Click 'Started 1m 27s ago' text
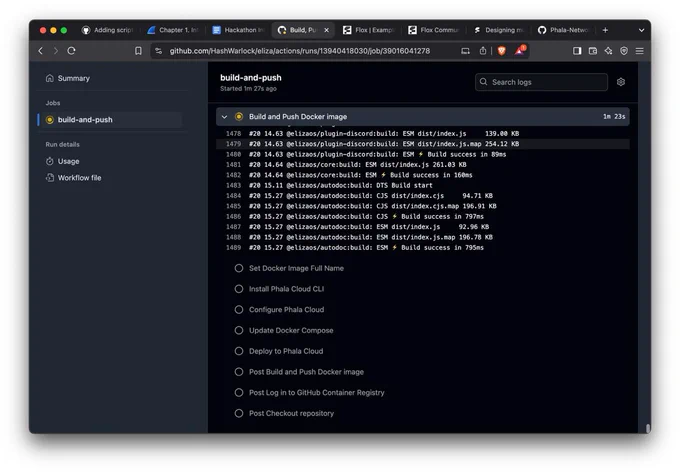Screen dimensions: 680x472 coord(248,88)
